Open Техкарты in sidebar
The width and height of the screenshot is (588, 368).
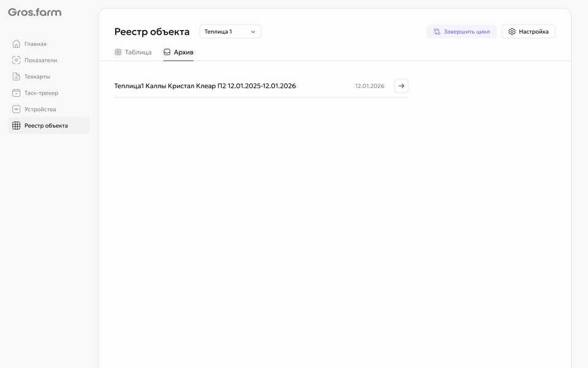[x=49, y=77]
